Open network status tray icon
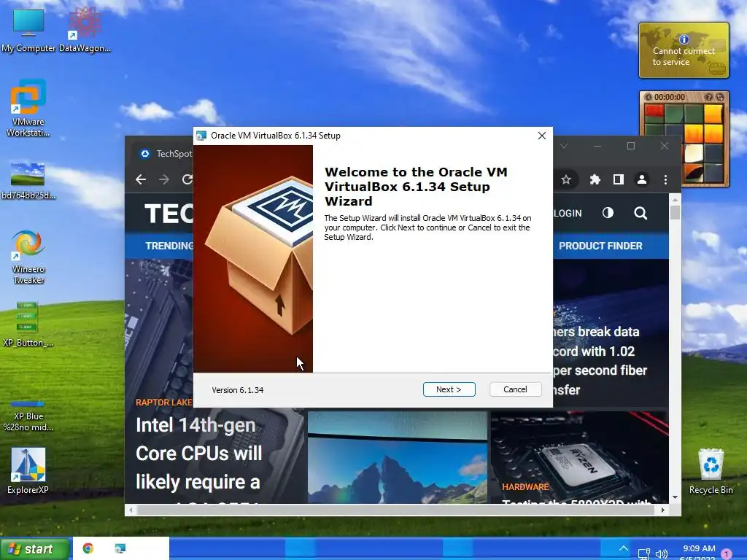747x560 pixels. [x=643, y=554]
